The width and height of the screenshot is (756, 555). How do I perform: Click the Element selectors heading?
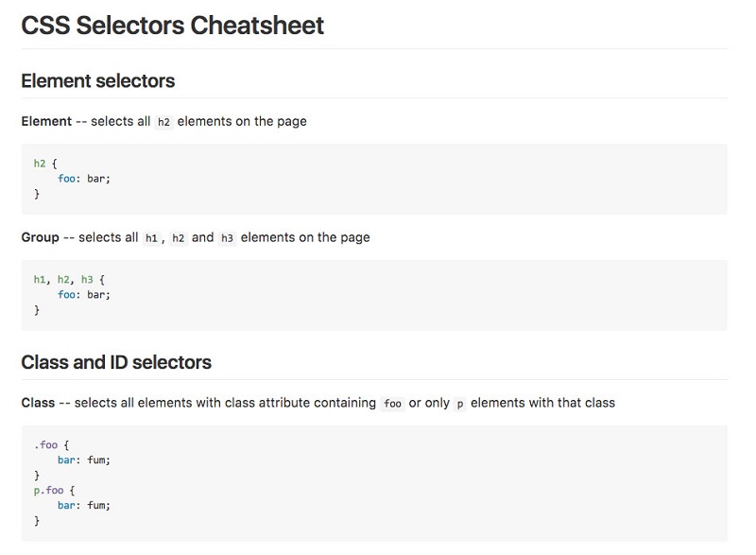tap(98, 80)
